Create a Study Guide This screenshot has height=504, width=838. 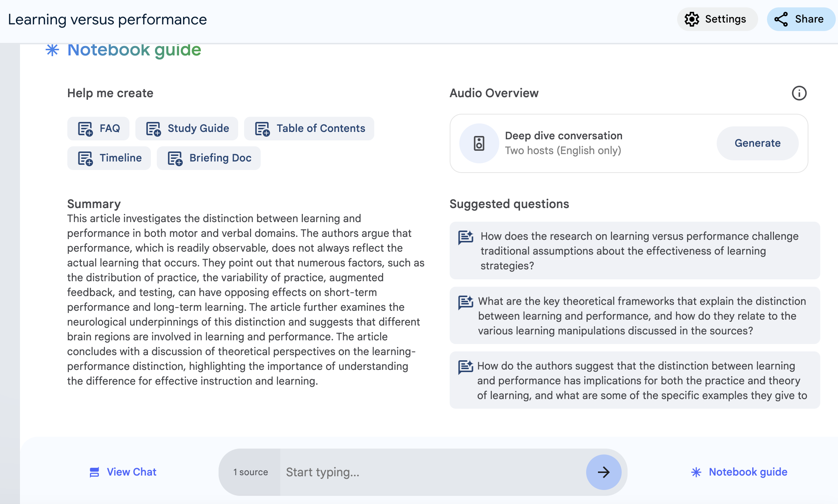[x=187, y=129]
